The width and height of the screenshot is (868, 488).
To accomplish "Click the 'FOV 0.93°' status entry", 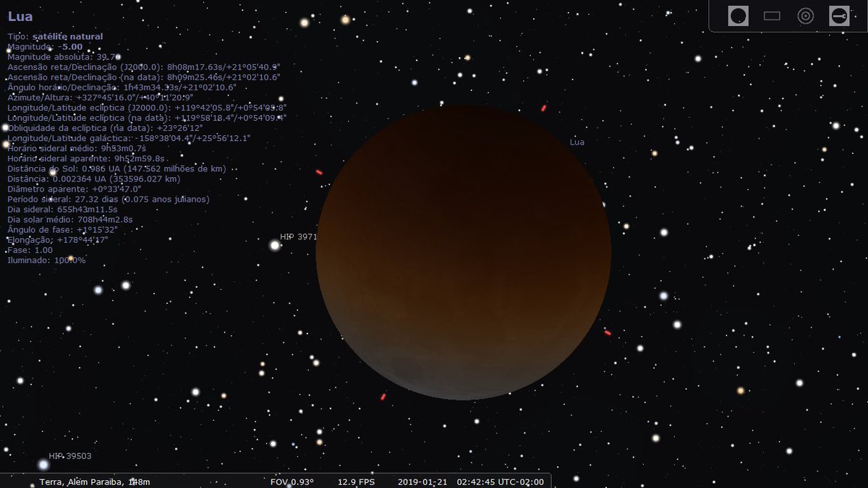I will pos(292,481).
